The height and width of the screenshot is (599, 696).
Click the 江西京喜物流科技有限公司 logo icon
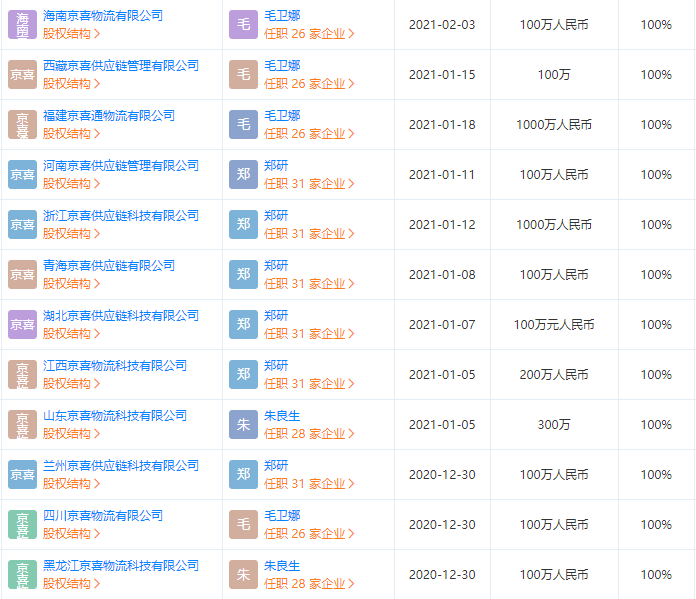tap(22, 375)
